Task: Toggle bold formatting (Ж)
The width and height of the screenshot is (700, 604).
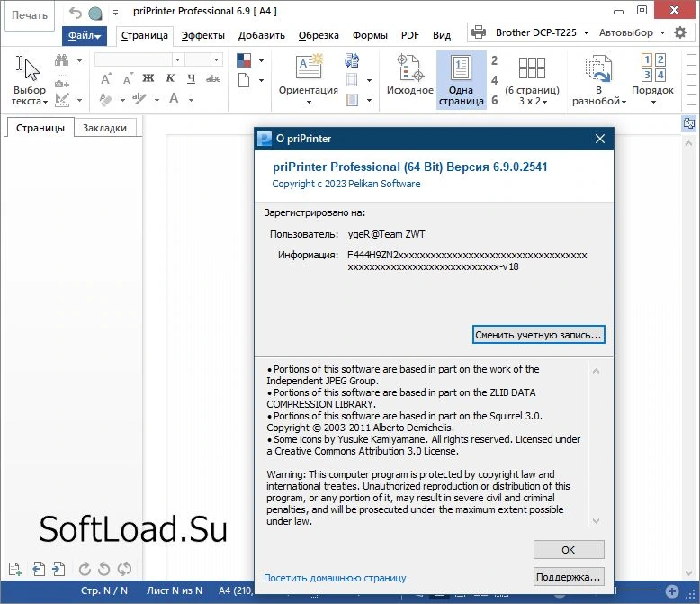Action: pos(148,78)
